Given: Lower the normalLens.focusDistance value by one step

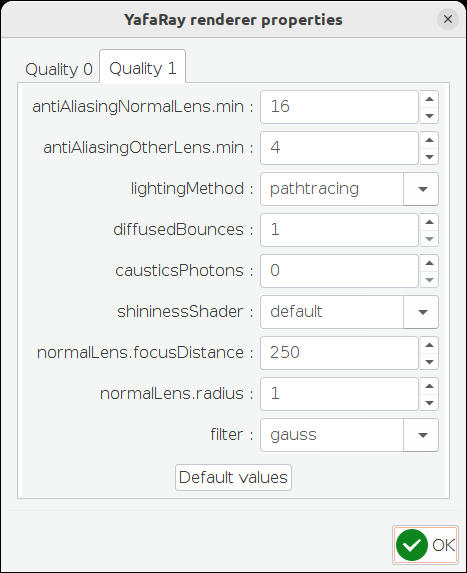Looking at the screenshot, I should click(x=429, y=361).
